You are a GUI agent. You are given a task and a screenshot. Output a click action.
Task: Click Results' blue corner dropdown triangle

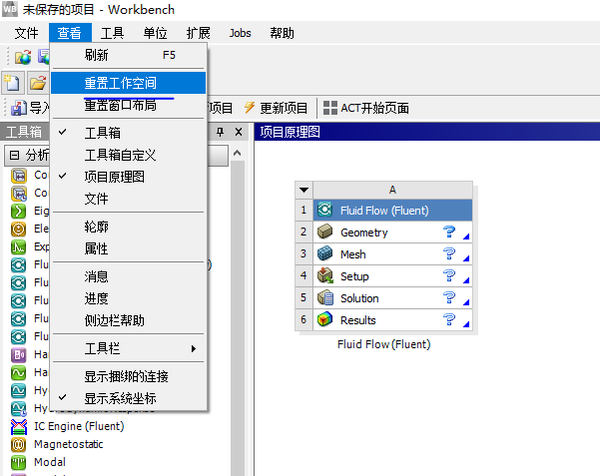tap(466, 324)
